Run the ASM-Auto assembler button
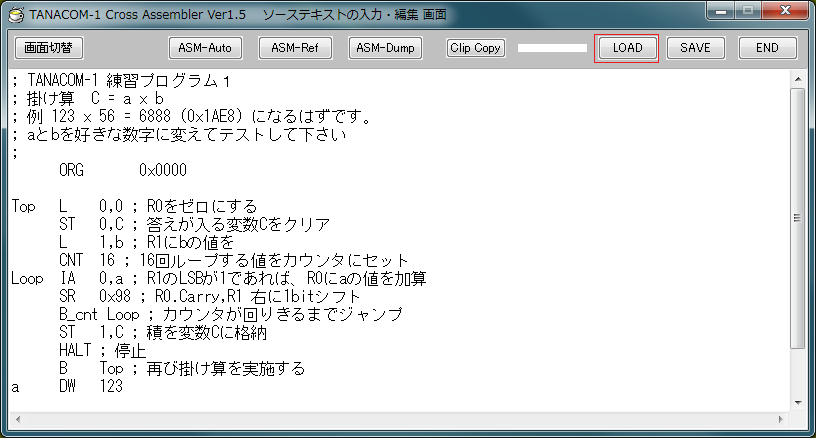Screen dimensions: 816x440 (205, 48)
